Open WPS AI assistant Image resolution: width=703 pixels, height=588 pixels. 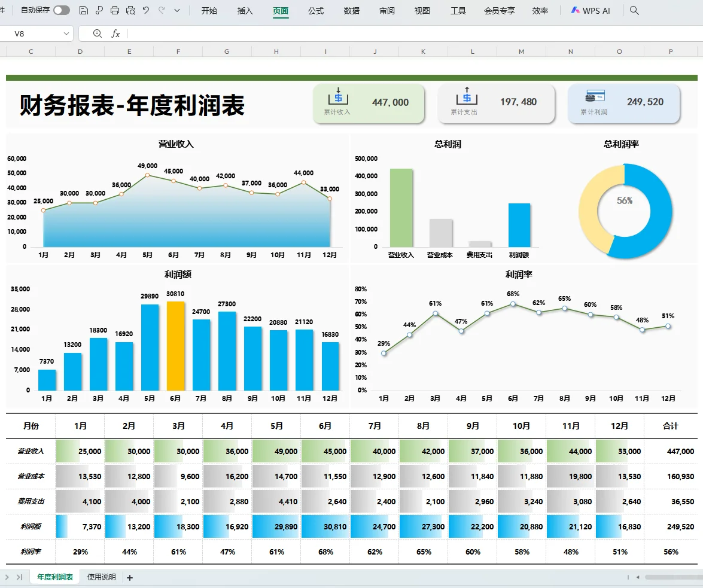591,11
